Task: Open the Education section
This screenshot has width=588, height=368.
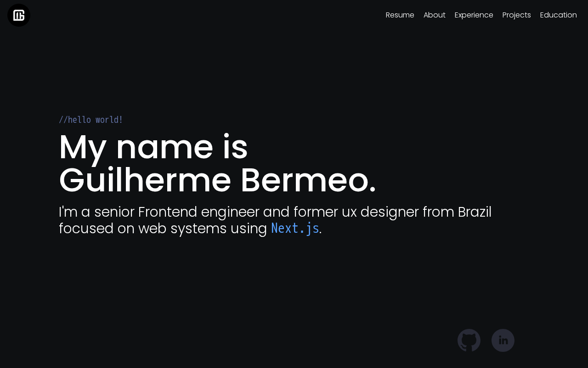Action: [x=559, y=15]
